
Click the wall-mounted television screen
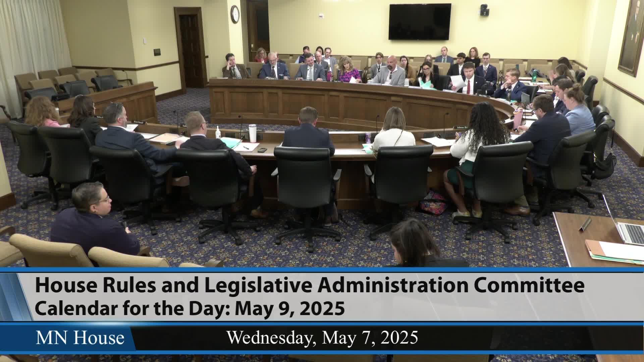420,22
